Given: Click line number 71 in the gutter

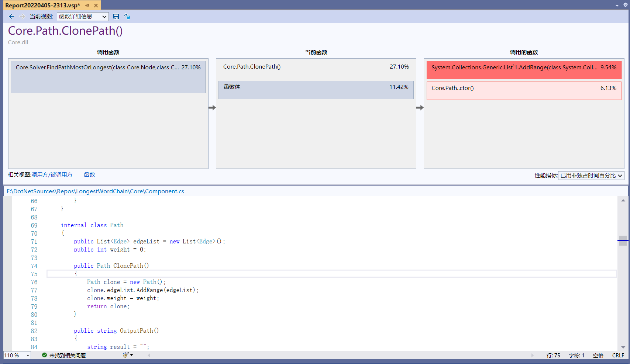Looking at the screenshot, I should point(34,242).
